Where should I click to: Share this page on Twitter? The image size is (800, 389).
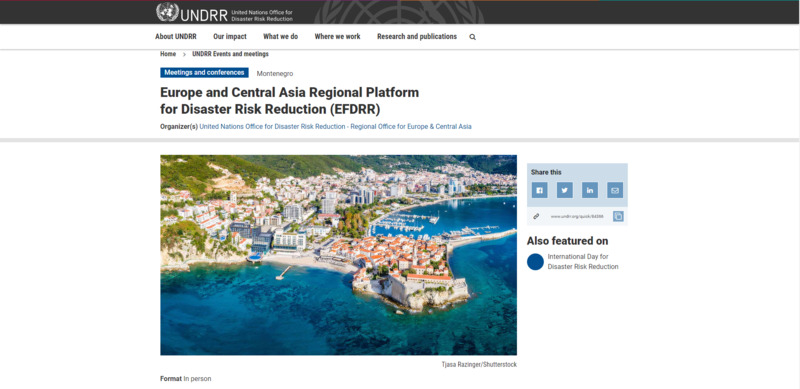click(x=564, y=190)
